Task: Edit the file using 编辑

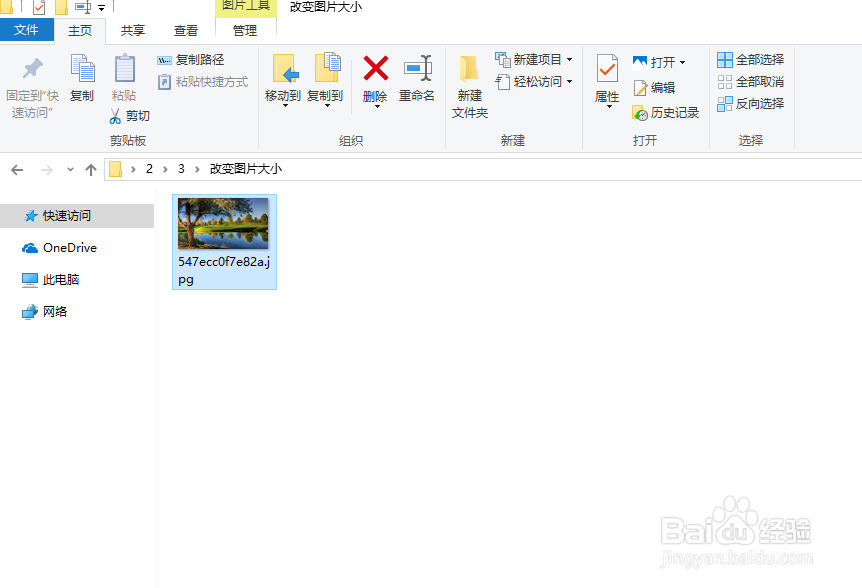Action: (x=654, y=87)
